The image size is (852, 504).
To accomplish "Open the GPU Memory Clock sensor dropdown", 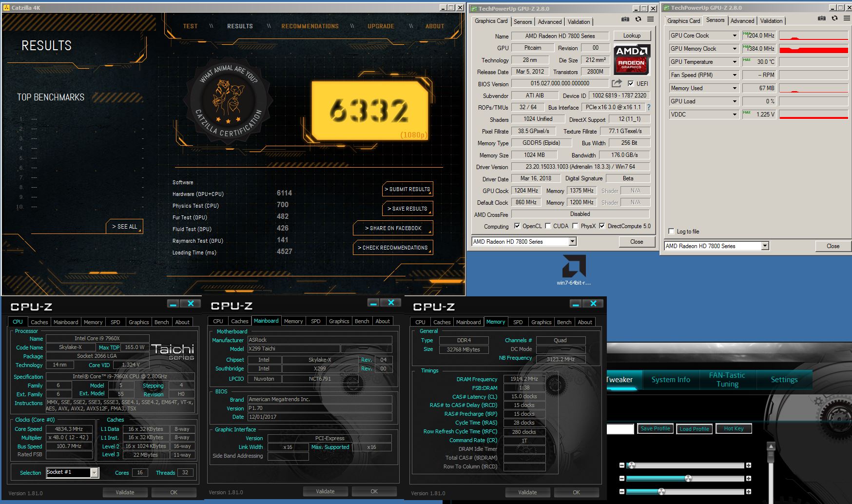I will pos(735,49).
